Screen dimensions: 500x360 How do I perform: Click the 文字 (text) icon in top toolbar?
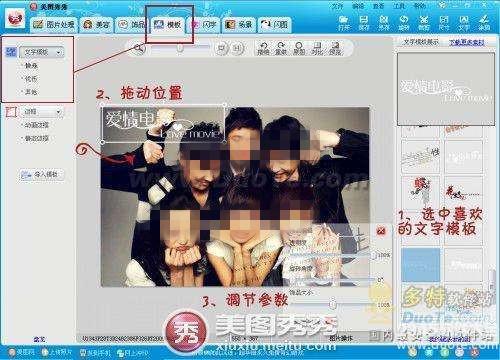(x=464, y=23)
